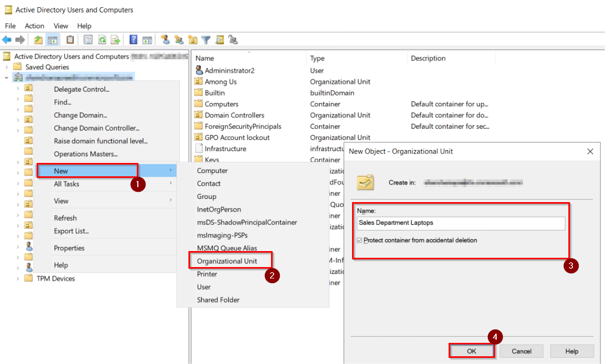Click the Export List toolbar icon
The width and height of the screenshot is (605, 364).
[x=116, y=40]
